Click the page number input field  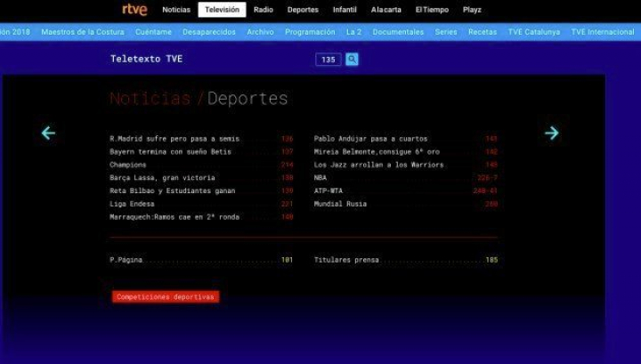pyautogui.click(x=329, y=60)
